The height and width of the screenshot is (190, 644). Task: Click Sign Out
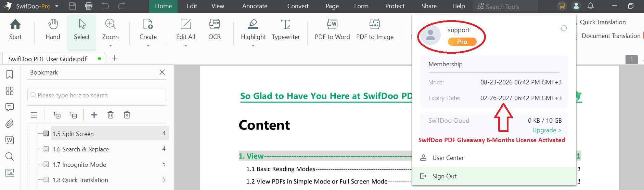pos(494,176)
